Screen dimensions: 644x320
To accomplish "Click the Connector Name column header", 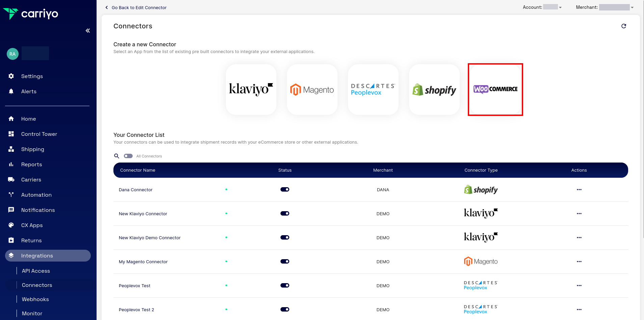I will (138, 170).
